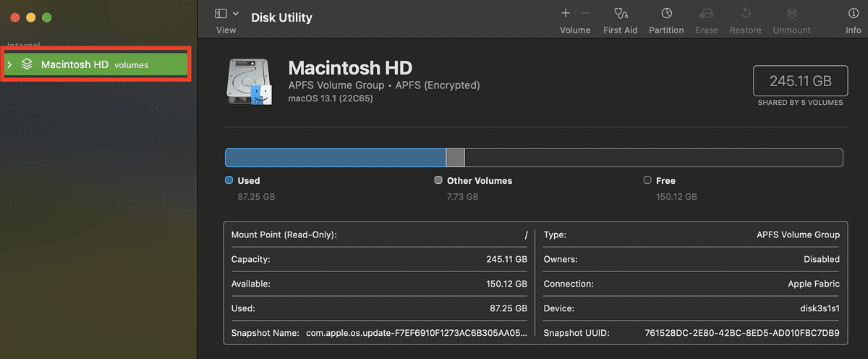
Task: Click the Restore toolbar icon
Action: coord(746,13)
